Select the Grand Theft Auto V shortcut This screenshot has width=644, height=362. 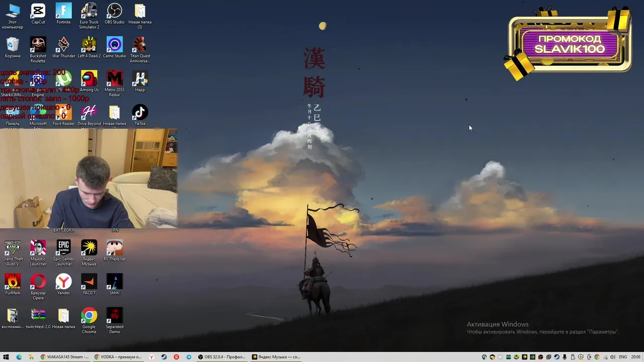click(x=13, y=253)
